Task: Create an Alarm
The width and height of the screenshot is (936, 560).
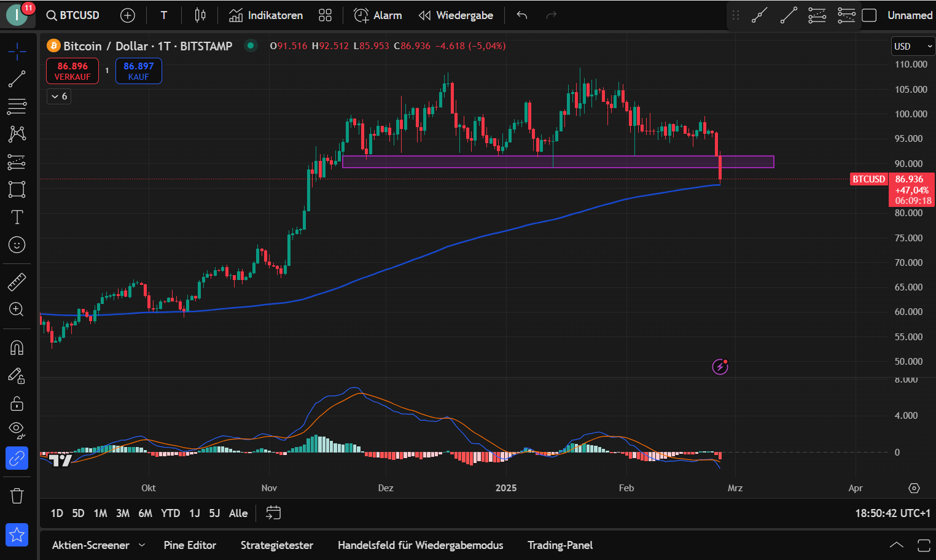Action: [378, 15]
